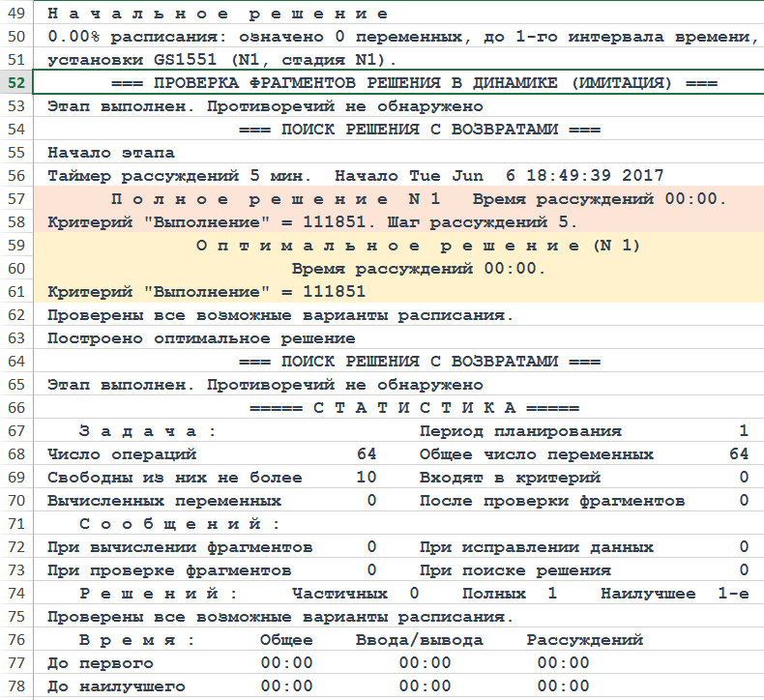Click the "ПРОВЕРКА ФРАГМЕНТОВ РЕШЕНИЯ" heading cell
The width and height of the screenshot is (764, 700).
pyautogui.click(x=414, y=83)
